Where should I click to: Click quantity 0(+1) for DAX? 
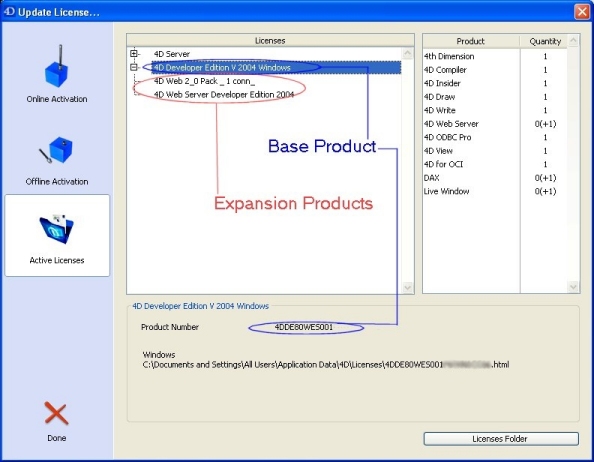click(546, 178)
